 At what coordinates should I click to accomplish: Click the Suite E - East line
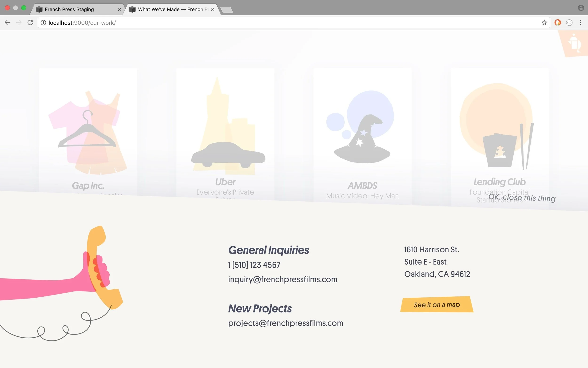[x=425, y=262]
